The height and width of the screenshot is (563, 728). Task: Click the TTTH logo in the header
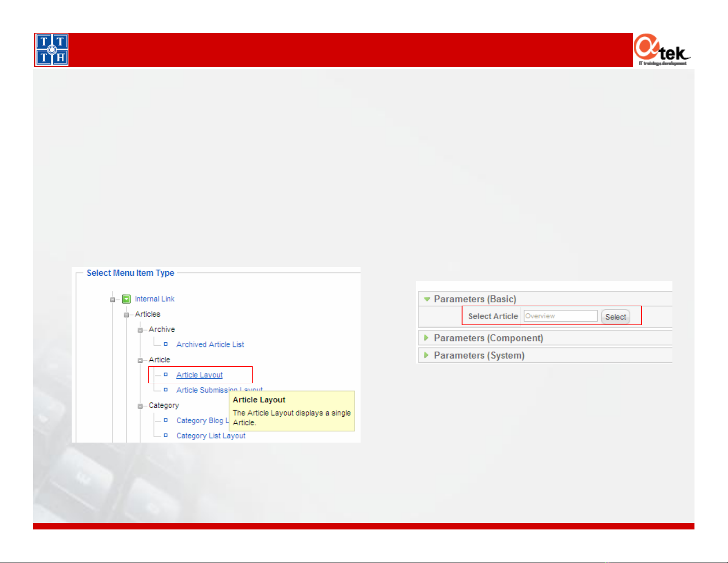52,50
